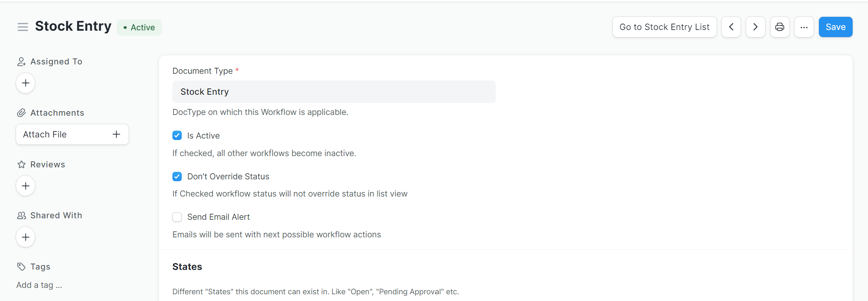Navigate to next document with right chevron

coord(755,27)
